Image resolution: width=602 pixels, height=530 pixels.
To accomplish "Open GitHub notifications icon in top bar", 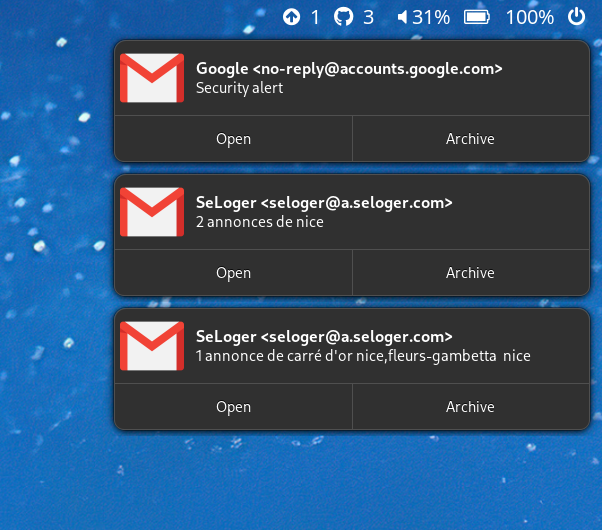I will 343,17.
